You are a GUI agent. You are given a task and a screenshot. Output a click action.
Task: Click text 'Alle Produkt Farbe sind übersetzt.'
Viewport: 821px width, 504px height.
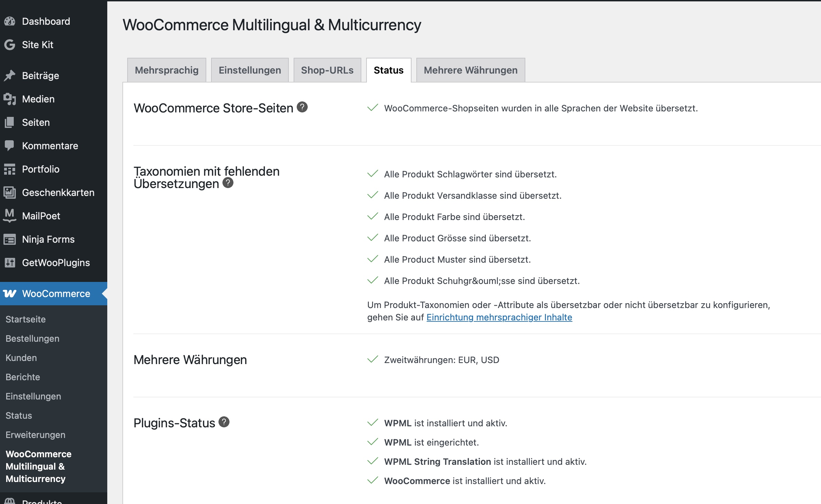click(x=455, y=217)
